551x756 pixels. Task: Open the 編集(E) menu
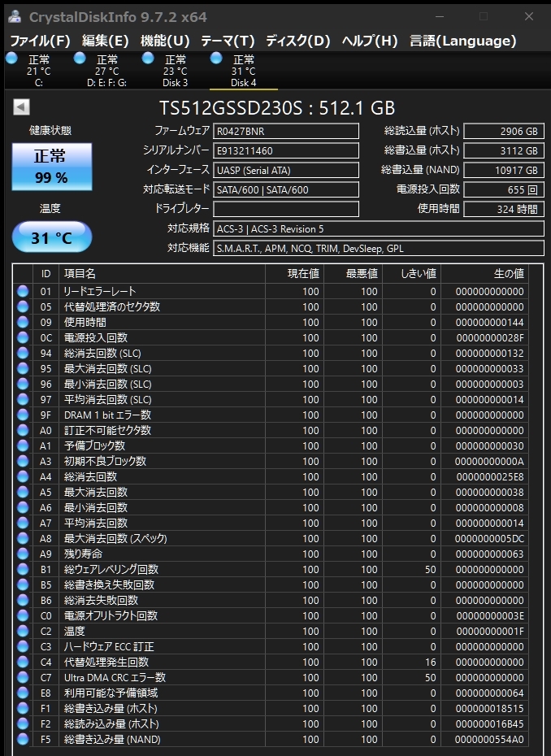click(x=105, y=41)
